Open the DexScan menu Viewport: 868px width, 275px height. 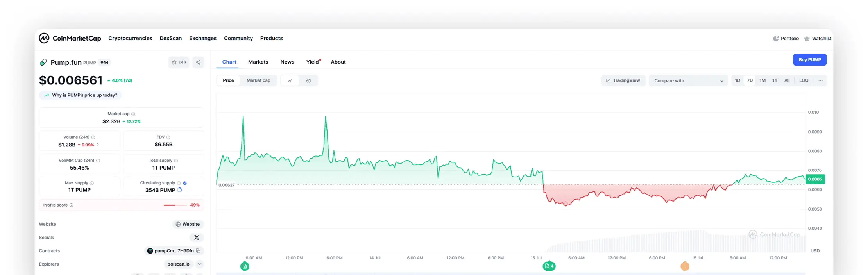[171, 38]
